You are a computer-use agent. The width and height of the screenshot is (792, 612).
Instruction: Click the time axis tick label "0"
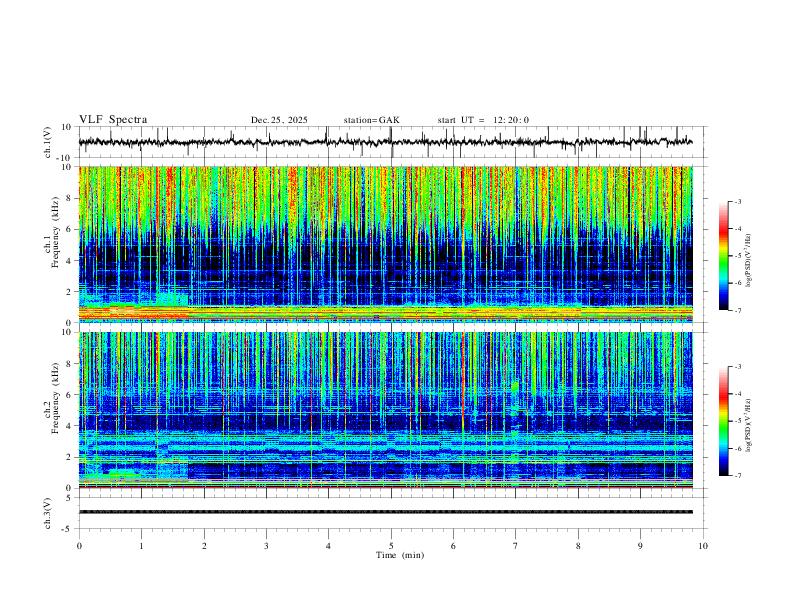[79, 546]
